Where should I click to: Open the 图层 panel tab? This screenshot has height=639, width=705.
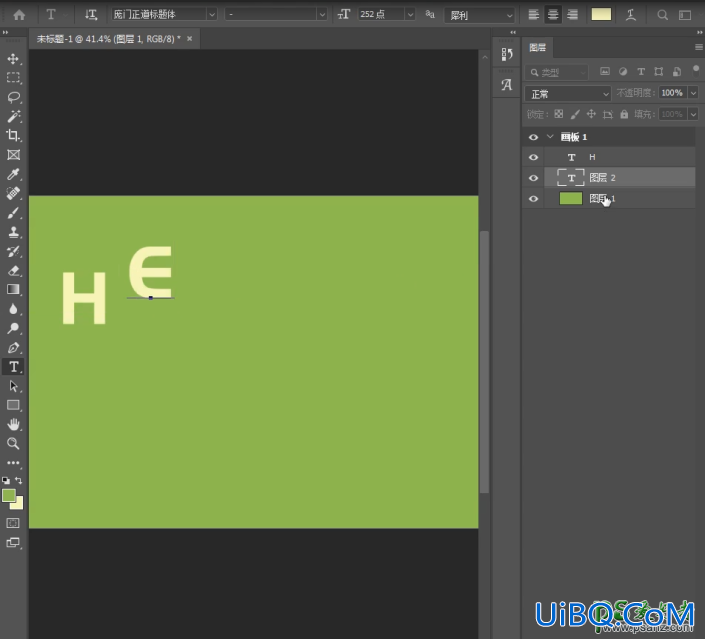coord(538,48)
